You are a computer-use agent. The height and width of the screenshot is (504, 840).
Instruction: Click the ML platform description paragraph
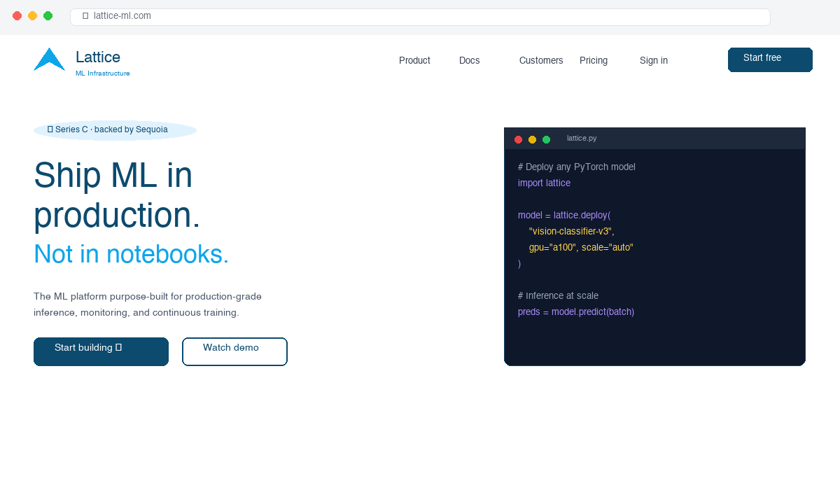148,304
